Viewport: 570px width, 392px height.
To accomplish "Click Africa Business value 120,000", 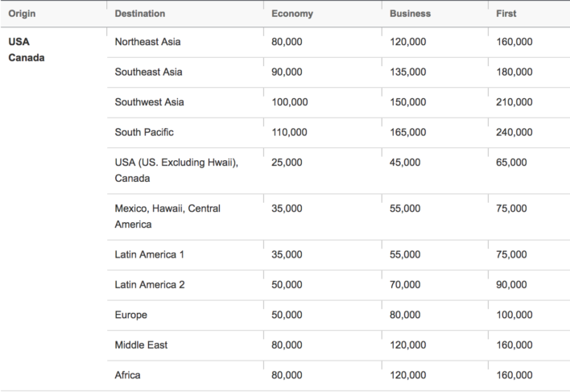I will click(x=408, y=375).
